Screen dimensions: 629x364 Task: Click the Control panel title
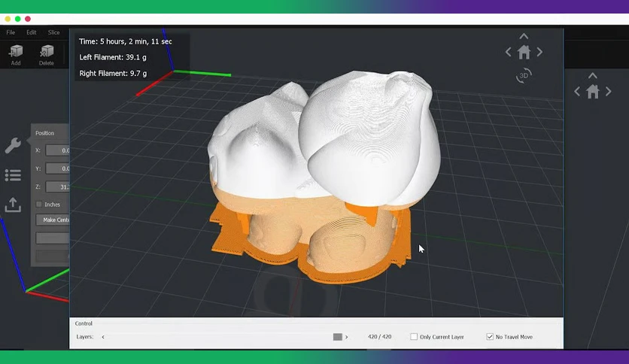[84, 323]
